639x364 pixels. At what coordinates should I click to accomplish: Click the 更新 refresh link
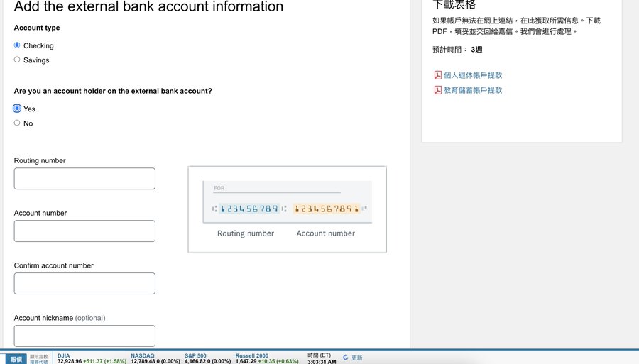pos(357,358)
